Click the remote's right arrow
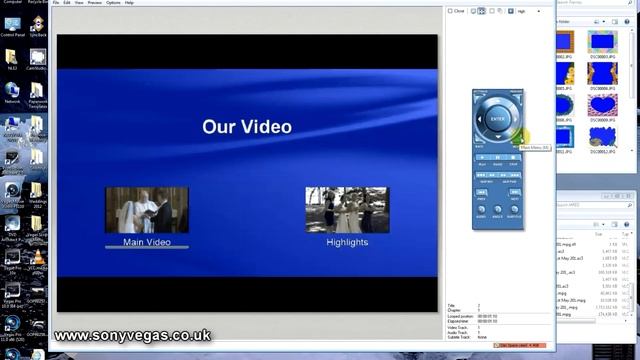Viewport: 640px width, 360px height. [516, 119]
